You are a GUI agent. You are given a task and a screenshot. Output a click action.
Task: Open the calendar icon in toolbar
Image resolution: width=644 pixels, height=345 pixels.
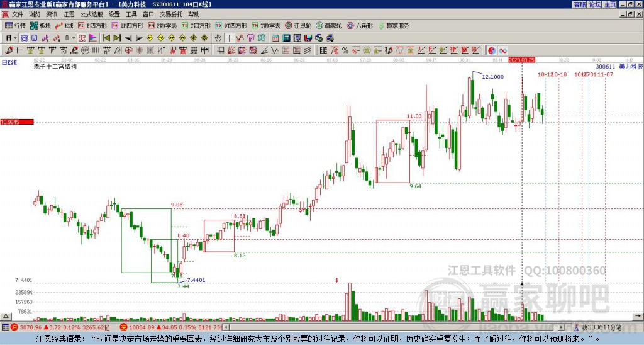(275, 38)
